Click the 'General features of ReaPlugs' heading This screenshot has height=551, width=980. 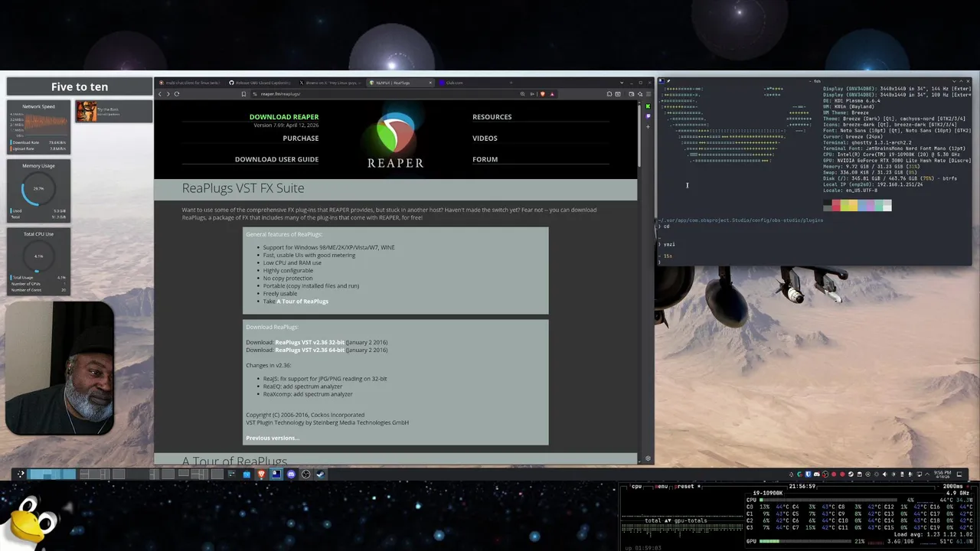(284, 234)
